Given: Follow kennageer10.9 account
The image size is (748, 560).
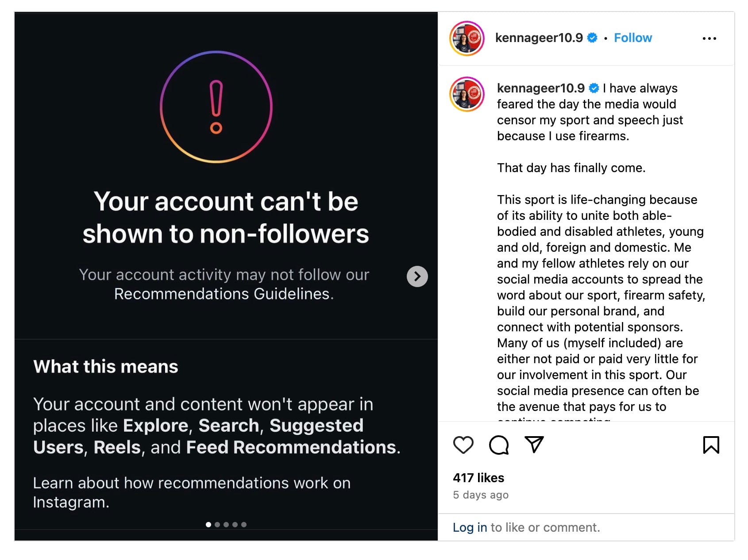Looking at the screenshot, I should (633, 38).
